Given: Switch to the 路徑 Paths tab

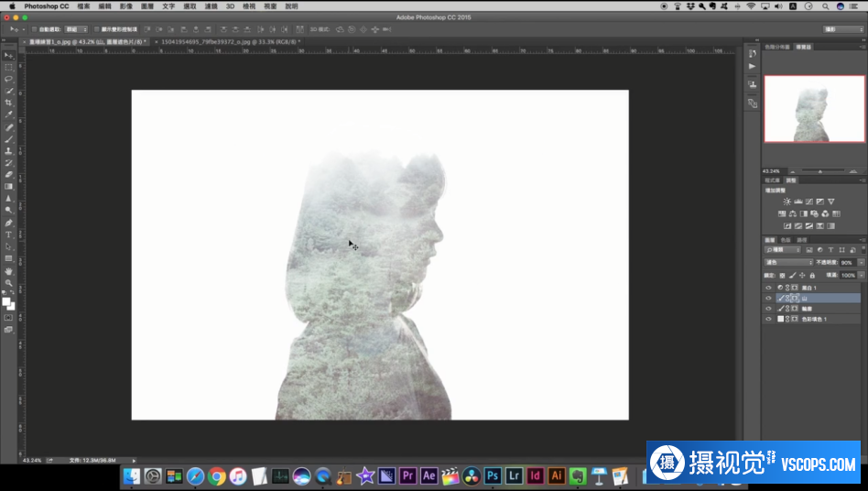Looking at the screenshot, I should 801,240.
